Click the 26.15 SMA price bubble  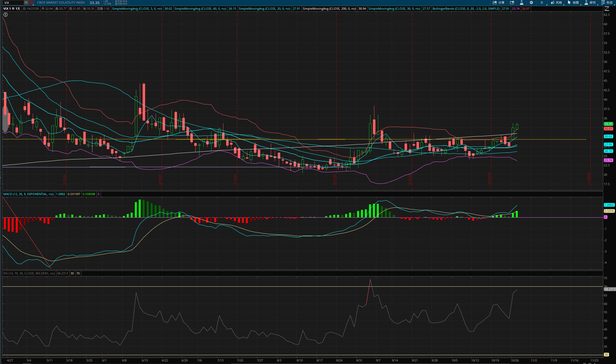pyautogui.click(x=609, y=151)
